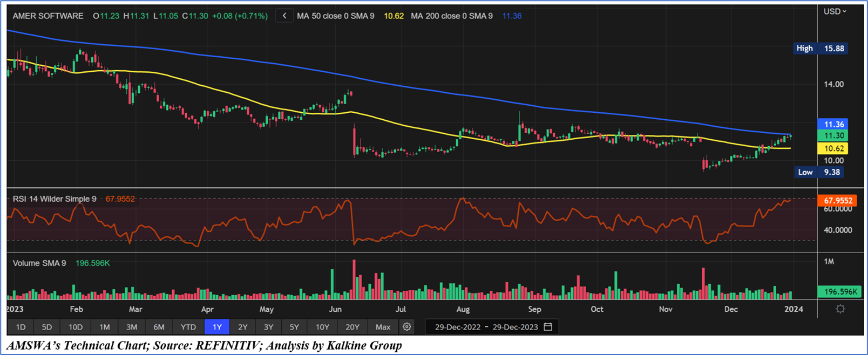Click the High 15.88 price label
The width and height of the screenshot is (868, 355).
pos(820,49)
